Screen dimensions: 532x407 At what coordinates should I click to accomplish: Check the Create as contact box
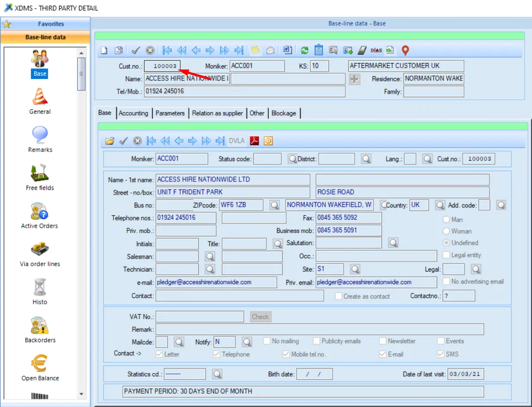click(339, 296)
